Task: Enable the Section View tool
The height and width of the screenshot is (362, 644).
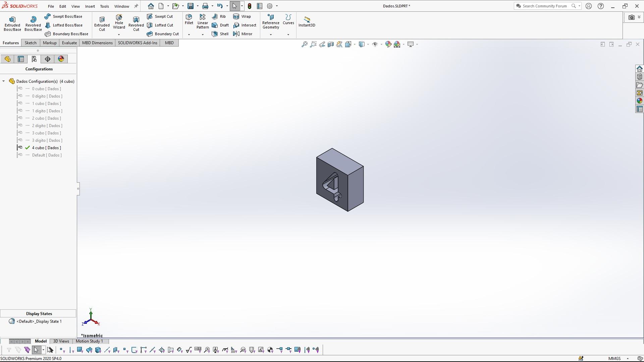Action: coord(331,44)
